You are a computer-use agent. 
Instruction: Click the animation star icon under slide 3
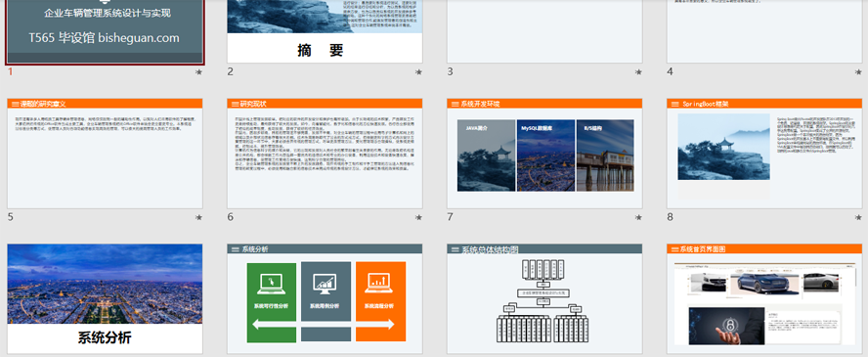pos(638,72)
